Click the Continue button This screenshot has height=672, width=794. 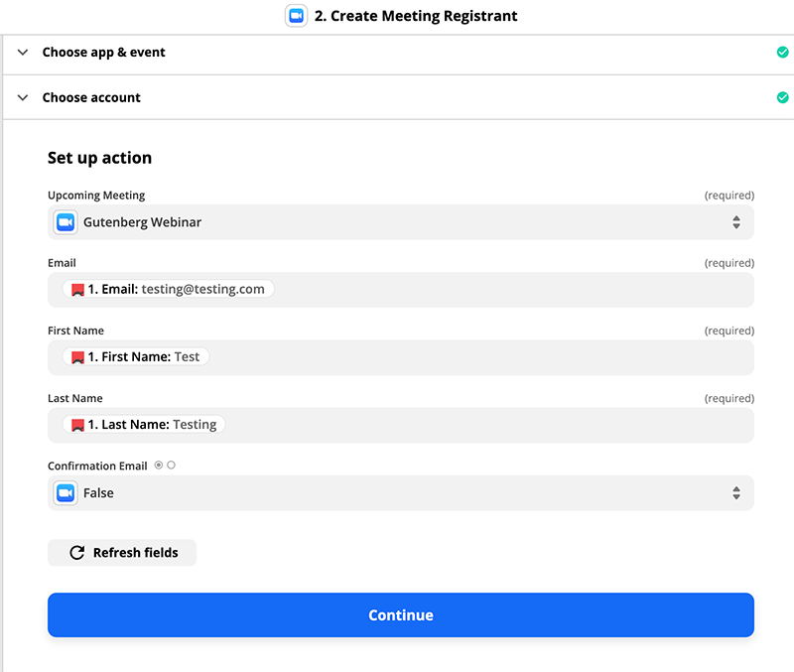[400, 615]
